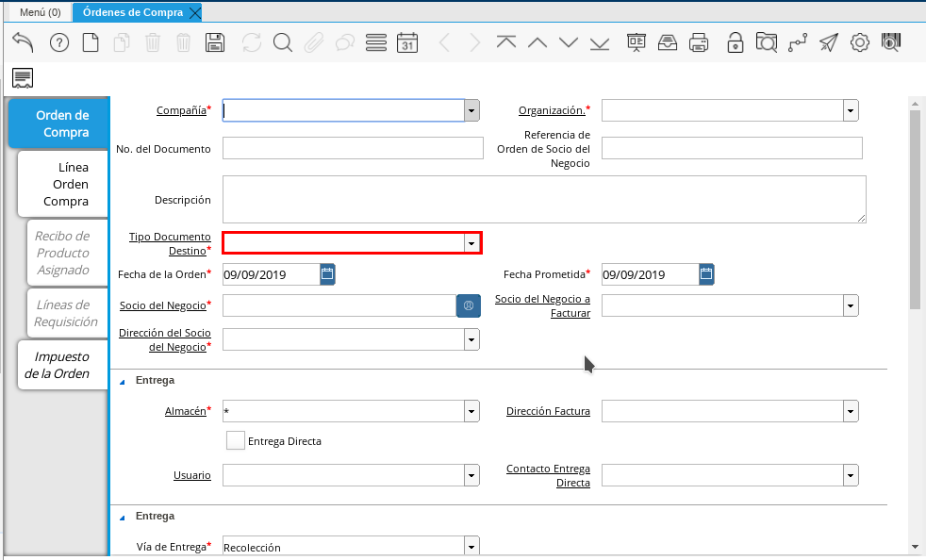Jump to the last record arrow icon

pos(600,42)
